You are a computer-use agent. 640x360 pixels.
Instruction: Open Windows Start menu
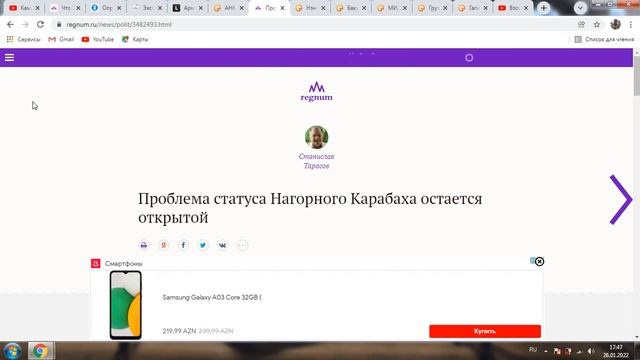[12, 351]
